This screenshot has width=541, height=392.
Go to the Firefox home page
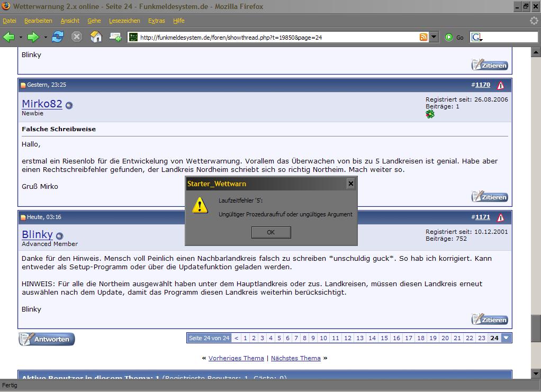tap(96, 37)
